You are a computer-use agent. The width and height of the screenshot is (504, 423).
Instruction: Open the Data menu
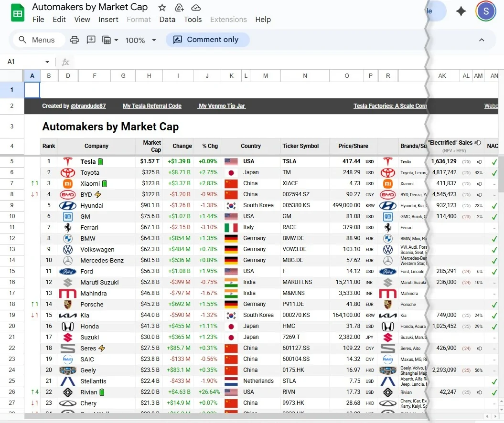pyautogui.click(x=167, y=20)
